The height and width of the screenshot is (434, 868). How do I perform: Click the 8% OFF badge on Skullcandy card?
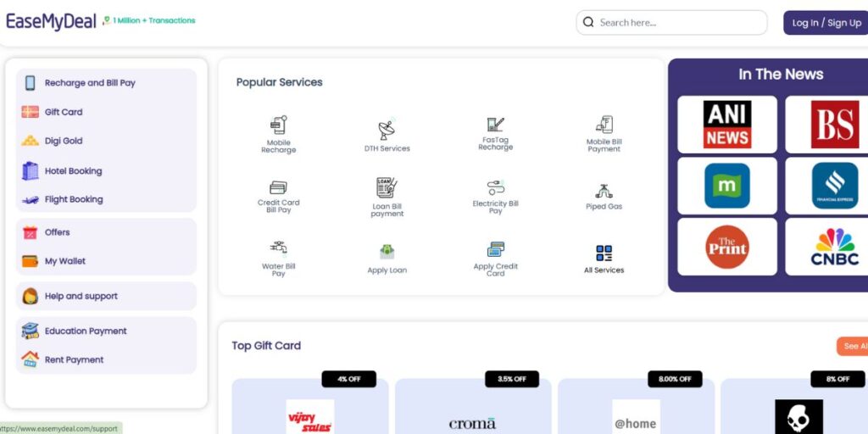click(x=837, y=379)
